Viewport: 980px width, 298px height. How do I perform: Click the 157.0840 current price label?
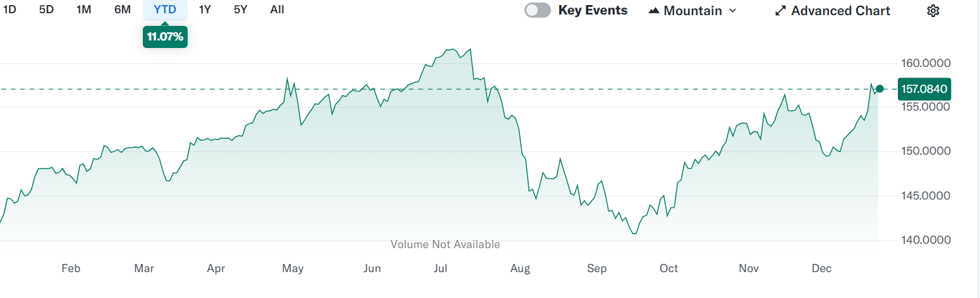pyautogui.click(x=923, y=89)
